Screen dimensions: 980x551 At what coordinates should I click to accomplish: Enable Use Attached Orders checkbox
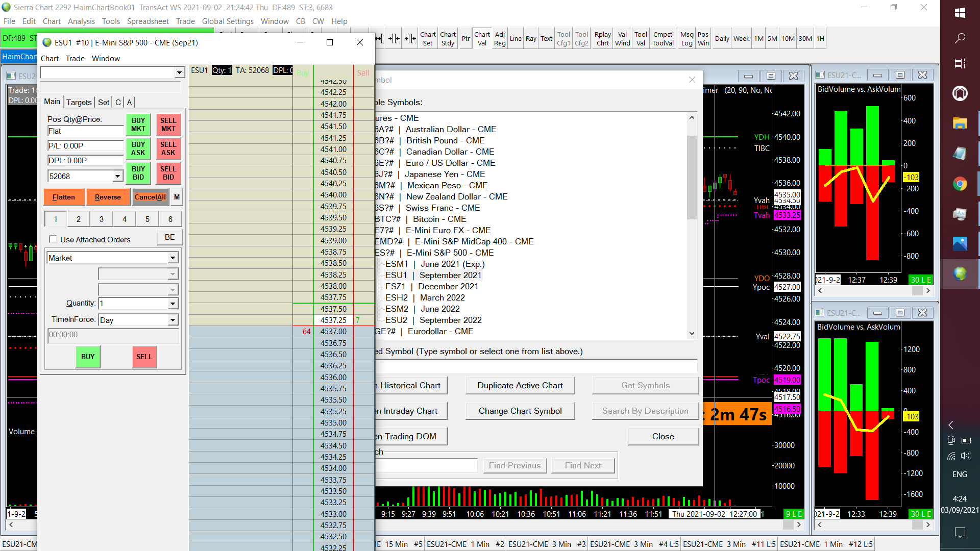click(x=53, y=239)
